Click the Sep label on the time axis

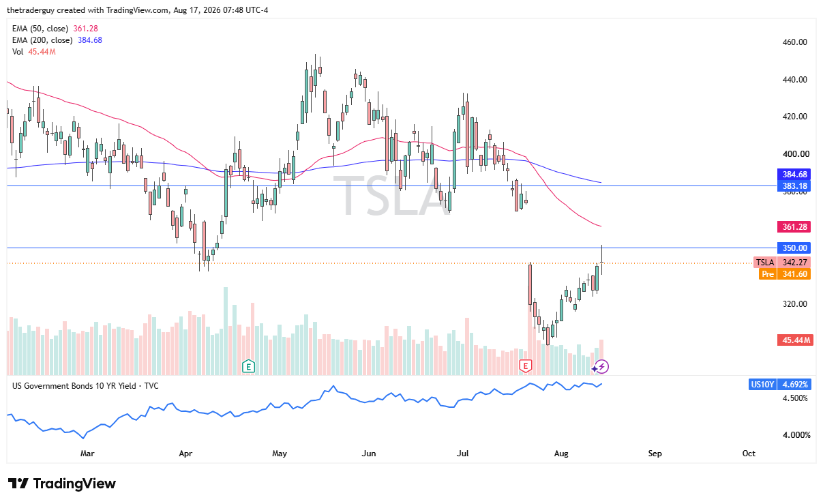pyautogui.click(x=655, y=454)
